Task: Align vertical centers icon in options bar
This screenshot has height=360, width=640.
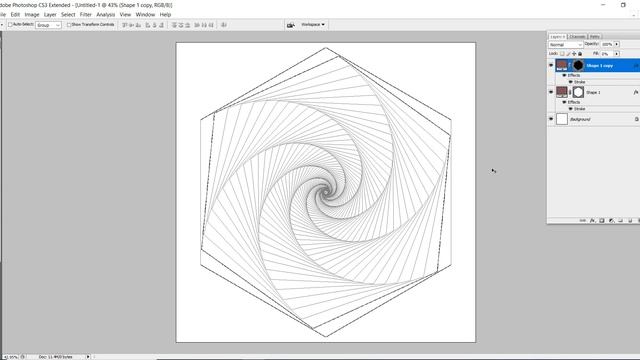Action: pyautogui.click(x=131, y=25)
